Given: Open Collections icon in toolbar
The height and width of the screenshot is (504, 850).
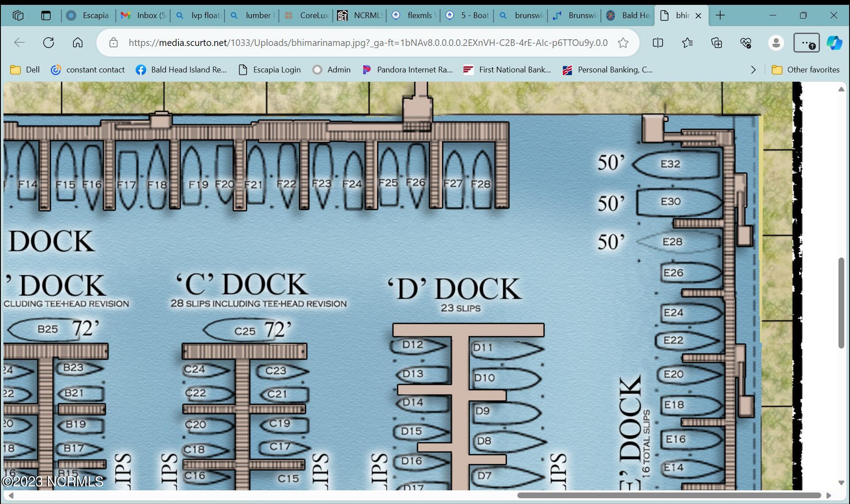Looking at the screenshot, I should tap(717, 42).
